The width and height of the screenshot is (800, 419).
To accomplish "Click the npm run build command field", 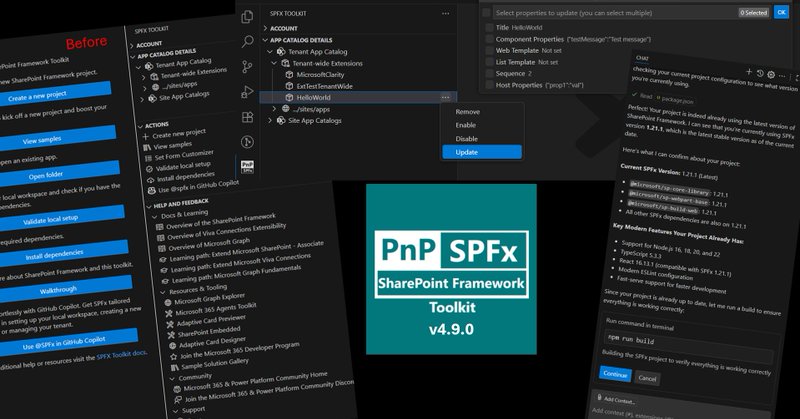I will coord(689,345).
